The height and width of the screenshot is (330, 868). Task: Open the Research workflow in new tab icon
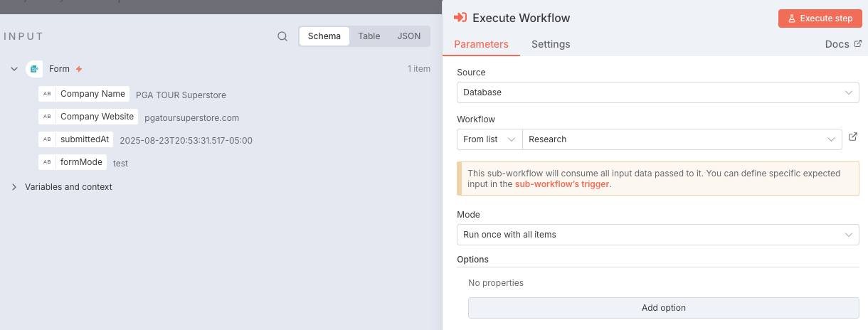coord(853,137)
